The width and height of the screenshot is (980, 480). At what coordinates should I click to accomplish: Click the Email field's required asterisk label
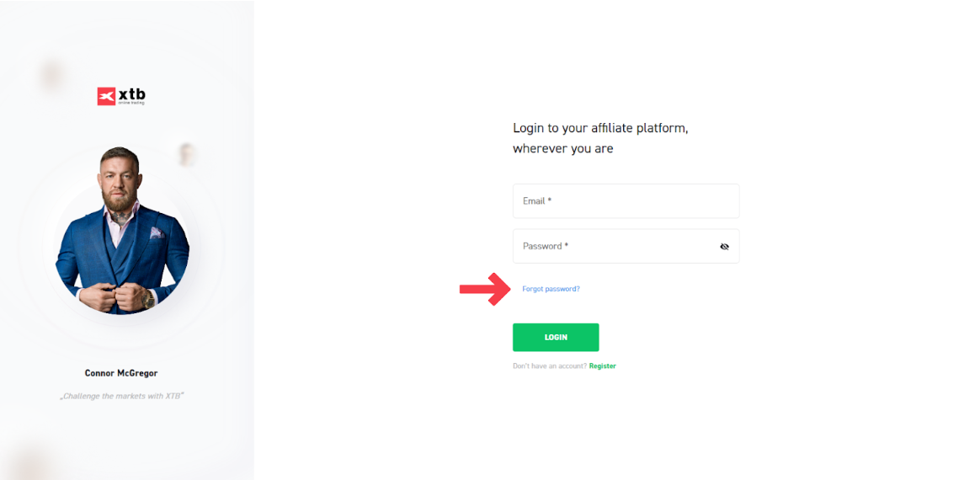[549, 201]
